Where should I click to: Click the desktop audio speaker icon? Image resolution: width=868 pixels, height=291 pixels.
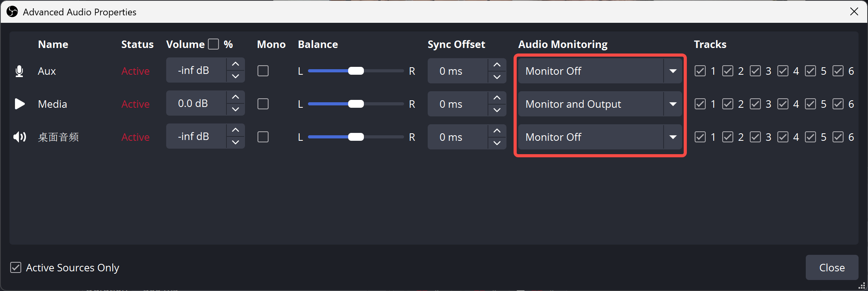[x=20, y=137]
